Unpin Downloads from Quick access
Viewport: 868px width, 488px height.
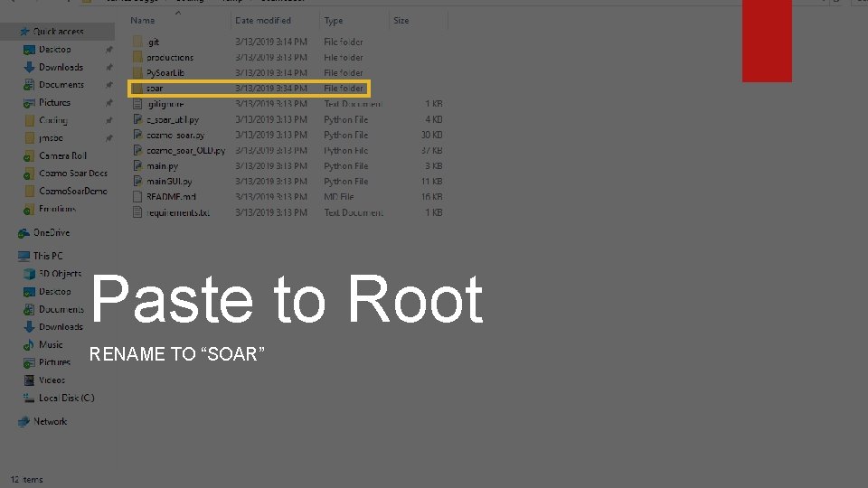(109, 68)
